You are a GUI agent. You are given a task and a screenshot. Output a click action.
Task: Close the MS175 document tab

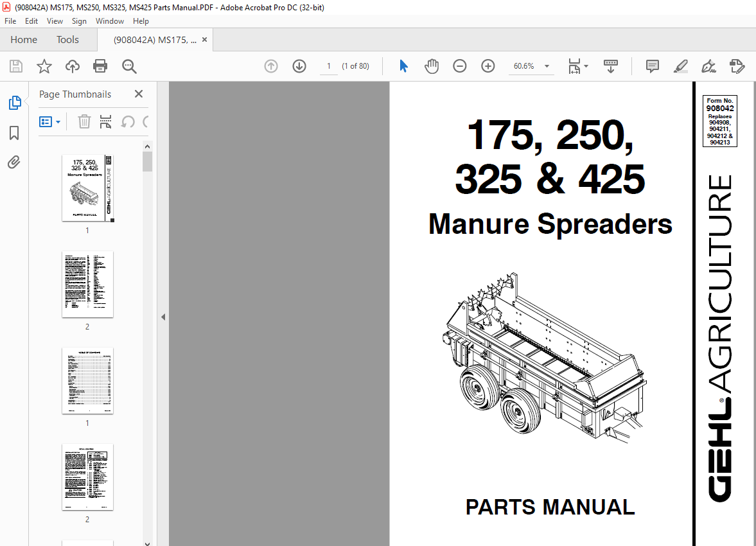204,40
